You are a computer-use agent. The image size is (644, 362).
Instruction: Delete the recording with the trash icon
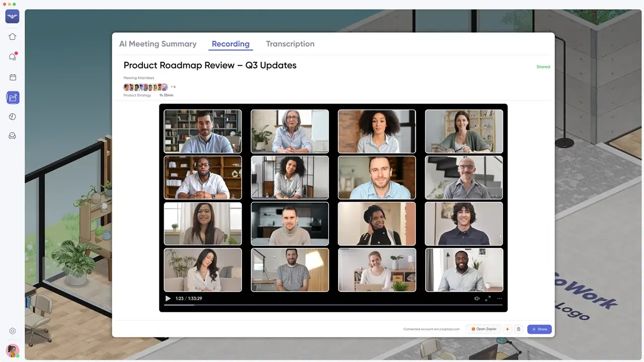519,329
